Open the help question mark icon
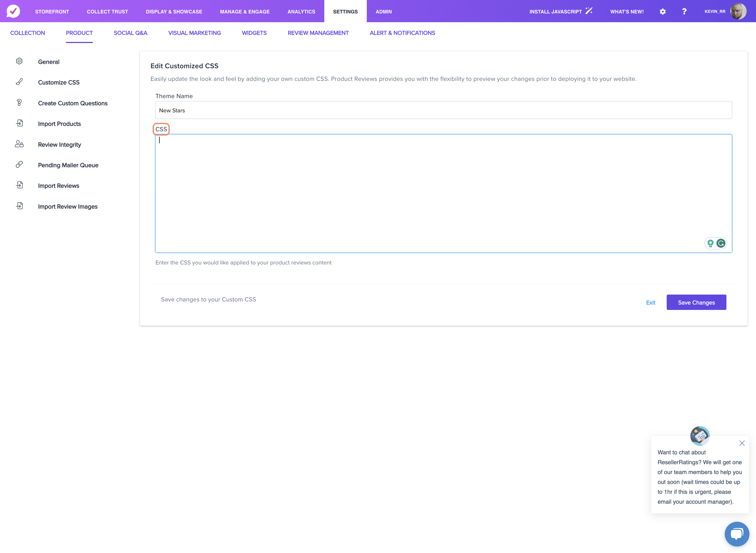The width and height of the screenshot is (756, 553). pyautogui.click(x=685, y=12)
